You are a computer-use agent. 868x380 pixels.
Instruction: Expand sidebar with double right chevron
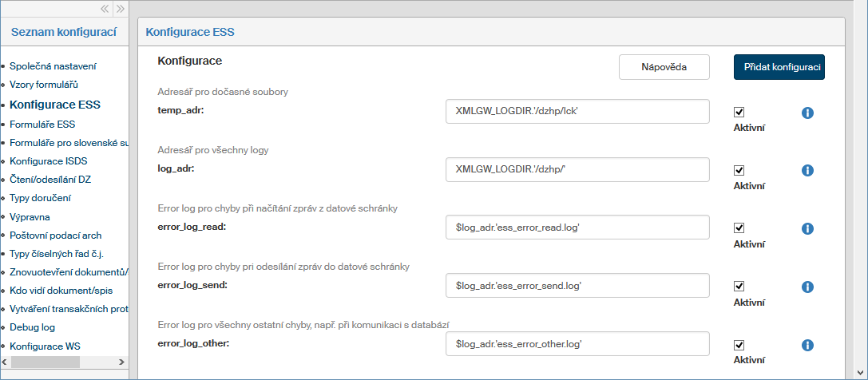[120, 9]
